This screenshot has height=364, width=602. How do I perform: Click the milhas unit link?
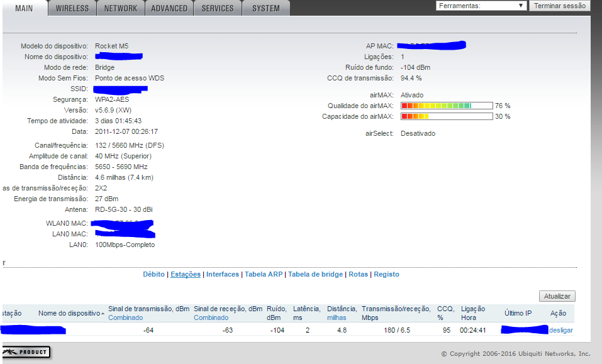point(337,317)
